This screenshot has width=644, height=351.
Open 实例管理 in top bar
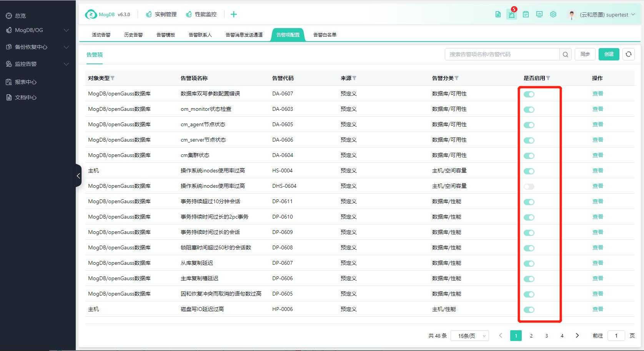161,14
